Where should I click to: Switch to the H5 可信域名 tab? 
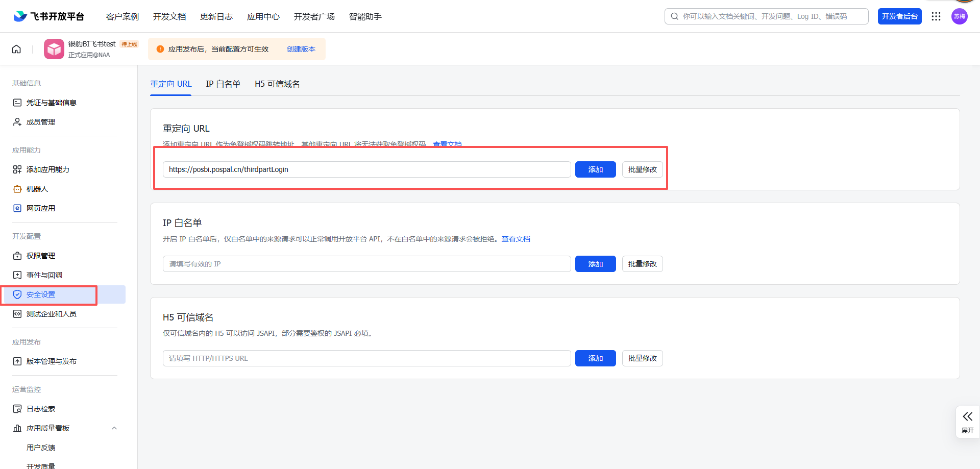pos(277,84)
